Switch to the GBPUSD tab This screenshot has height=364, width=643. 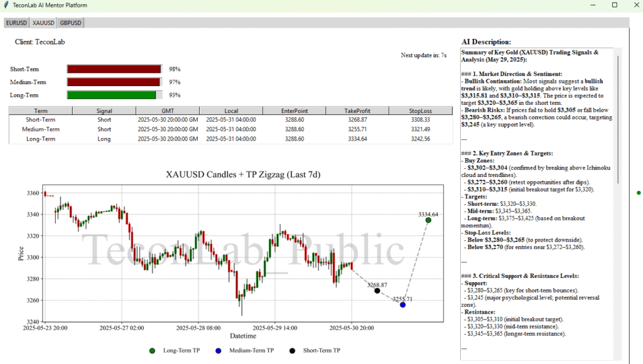70,23
